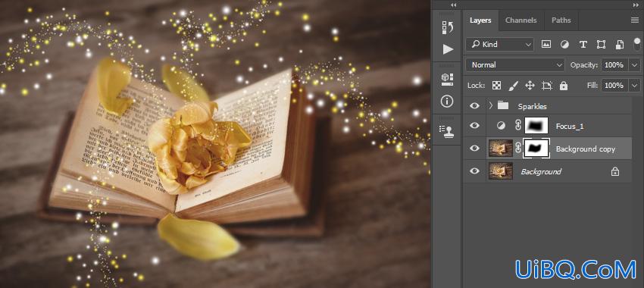Image resolution: width=644 pixels, height=288 pixels.
Task: Select the Background copy layer name
Action: pyautogui.click(x=585, y=149)
